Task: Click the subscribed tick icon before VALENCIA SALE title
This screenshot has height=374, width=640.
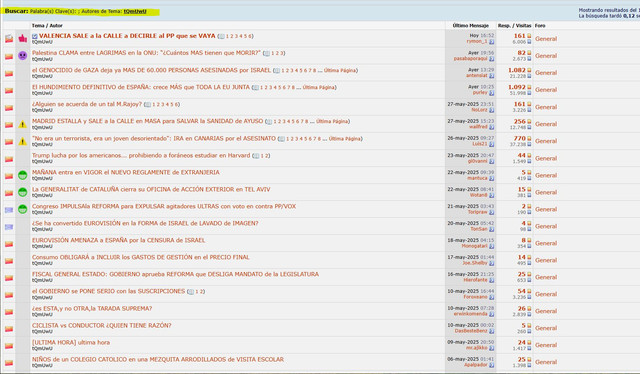Action: [x=35, y=36]
